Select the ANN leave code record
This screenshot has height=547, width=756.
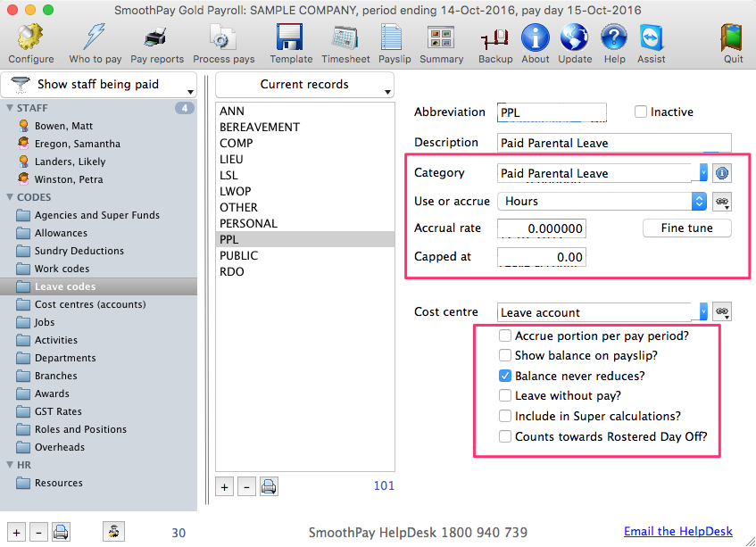(304, 111)
